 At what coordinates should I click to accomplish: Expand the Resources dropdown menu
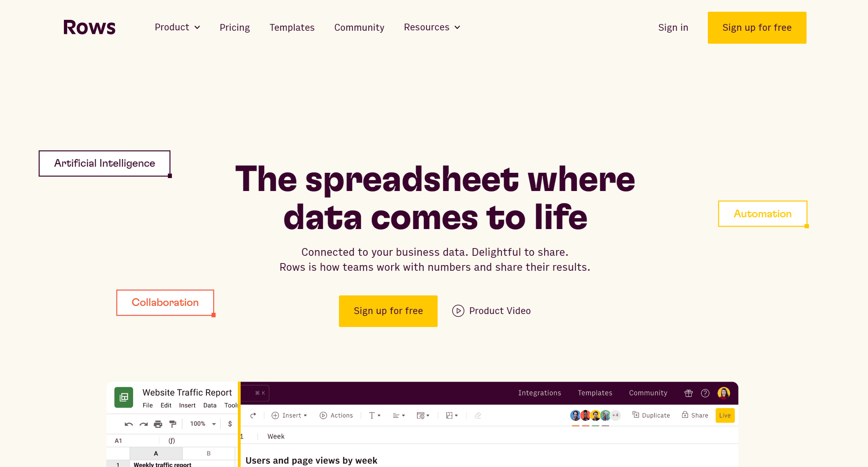[x=432, y=27]
